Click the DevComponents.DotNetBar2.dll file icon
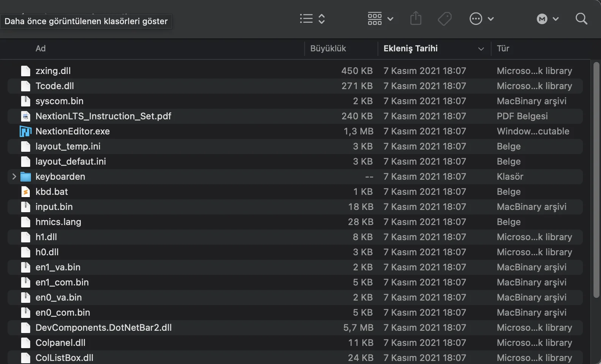 point(25,327)
